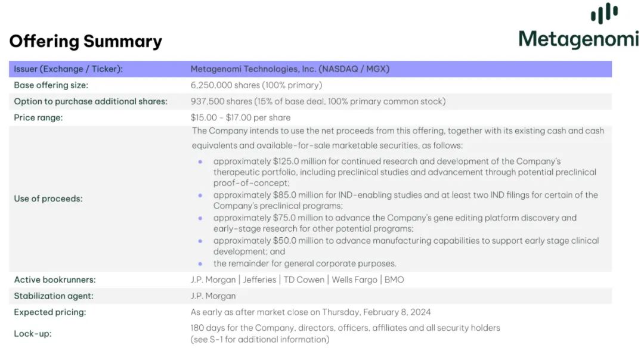This screenshot has width=644, height=360.
Task: Click the expected pricing date "Thursday, February 8, 2024"
Action: tap(376, 312)
